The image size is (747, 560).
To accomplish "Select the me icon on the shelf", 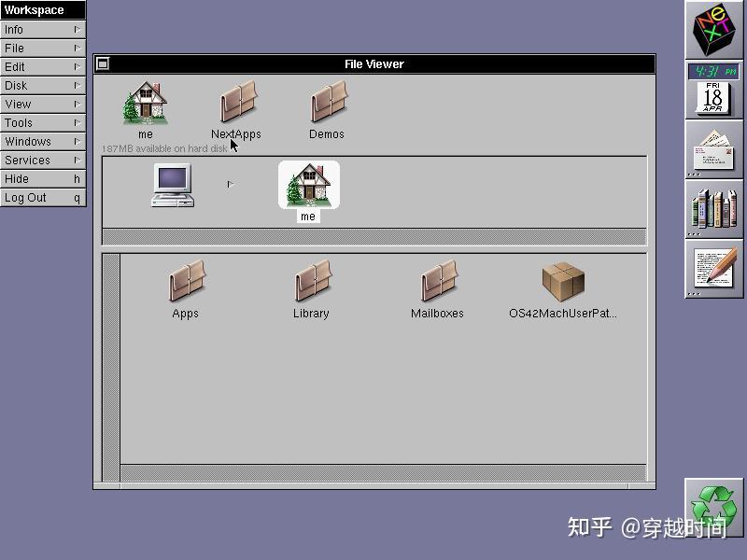I will [308, 185].
